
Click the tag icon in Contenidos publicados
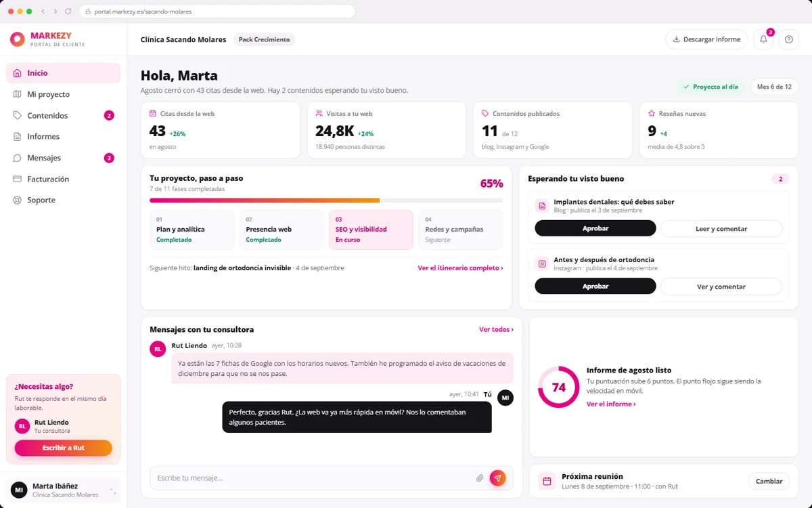point(485,114)
